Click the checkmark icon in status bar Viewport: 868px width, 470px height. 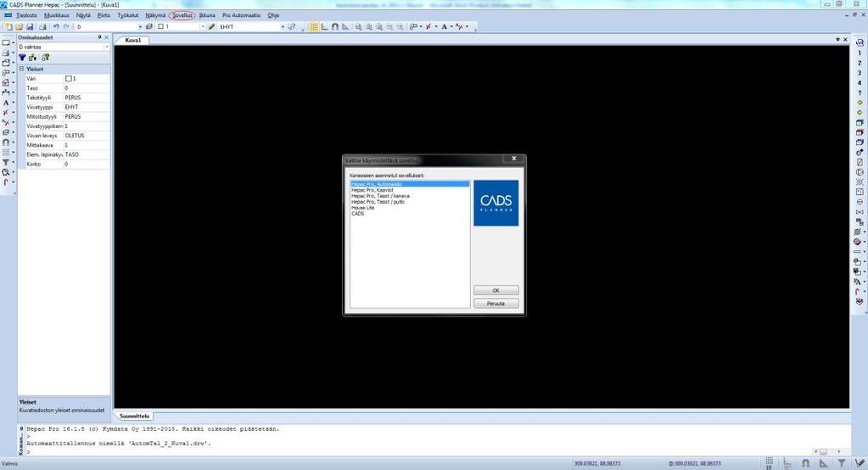(860, 463)
